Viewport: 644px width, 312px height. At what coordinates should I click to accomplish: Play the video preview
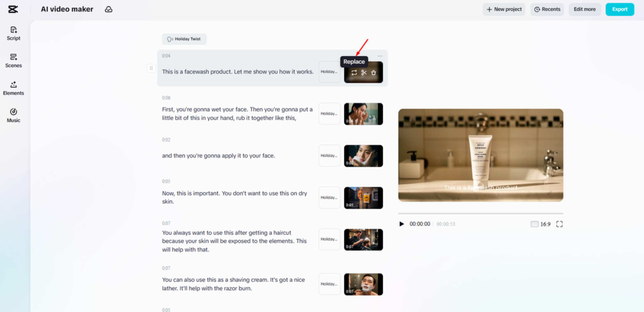tap(401, 224)
